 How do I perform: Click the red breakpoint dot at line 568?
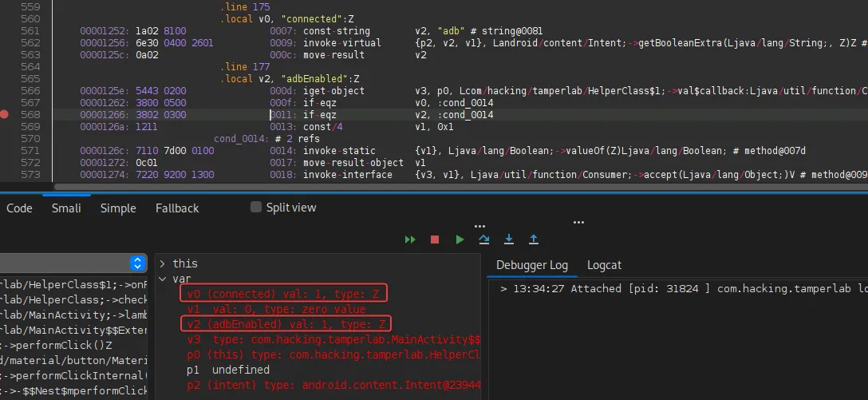coord(5,115)
